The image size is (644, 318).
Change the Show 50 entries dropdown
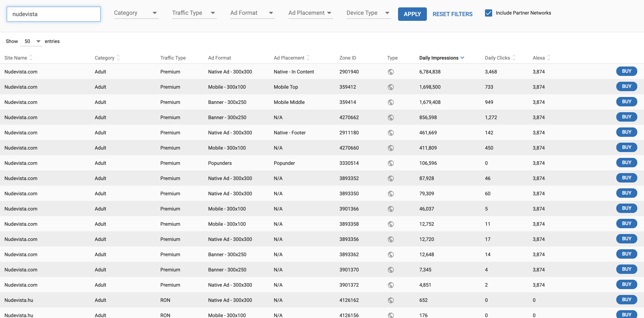(x=31, y=41)
